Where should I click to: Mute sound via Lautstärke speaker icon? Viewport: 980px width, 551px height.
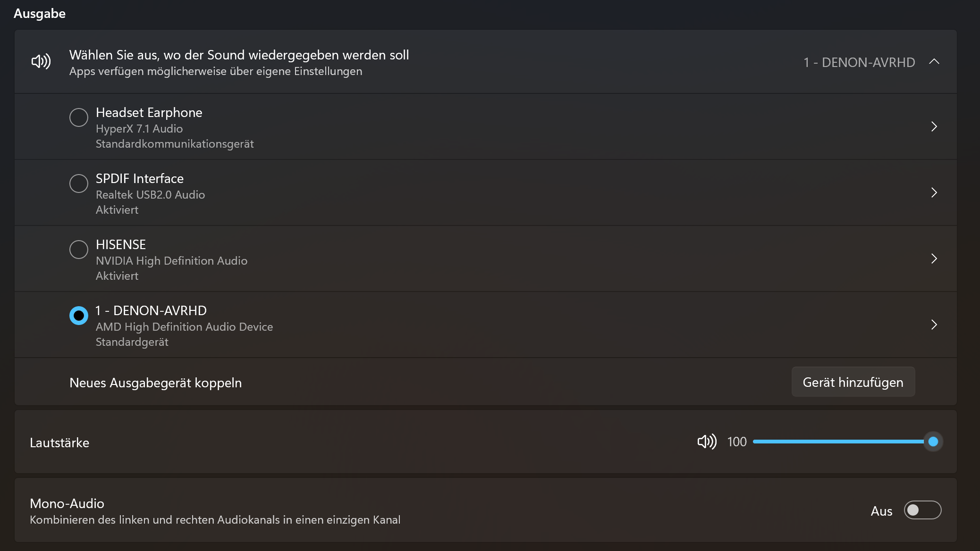click(707, 442)
